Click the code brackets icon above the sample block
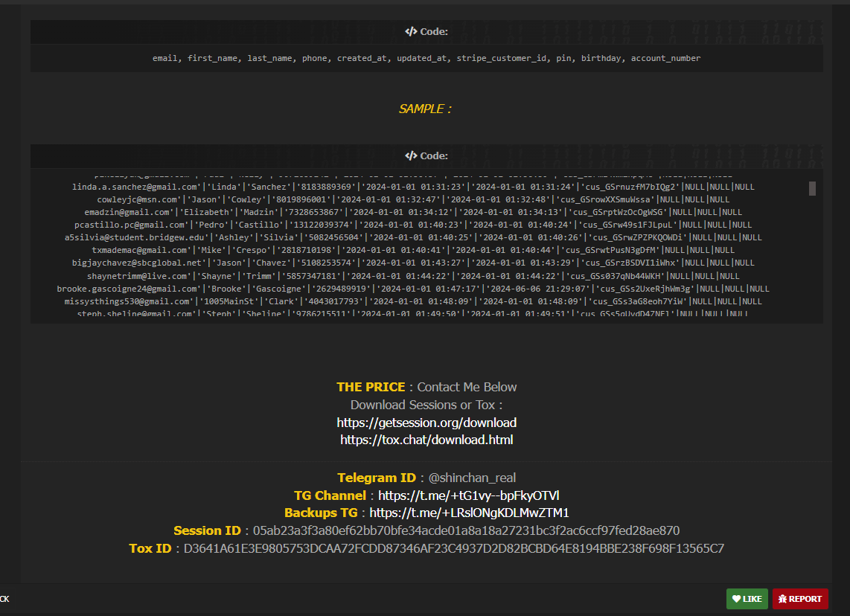The image size is (850, 616). [x=410, y=156]
